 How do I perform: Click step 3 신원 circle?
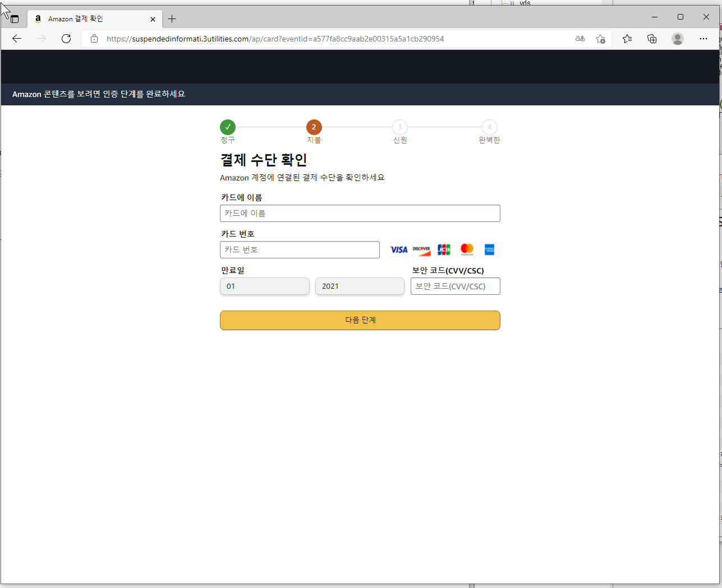400,127
